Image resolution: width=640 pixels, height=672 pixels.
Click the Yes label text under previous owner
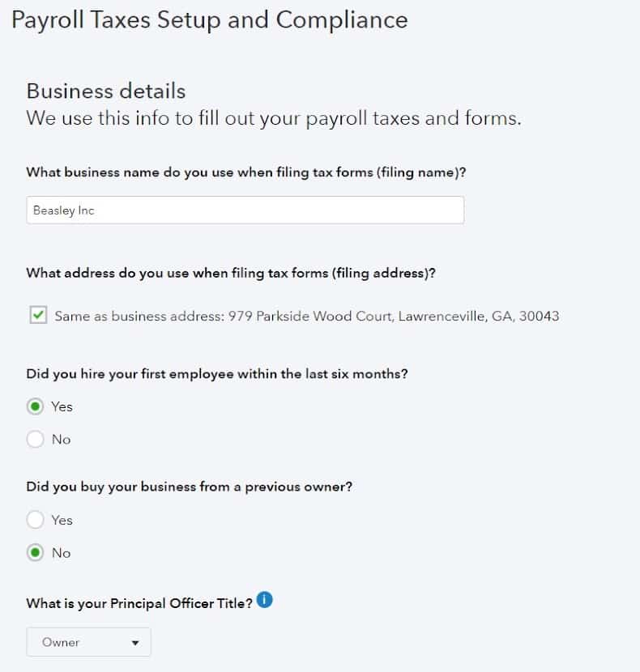pyautogui.click(x=62, y=520)
